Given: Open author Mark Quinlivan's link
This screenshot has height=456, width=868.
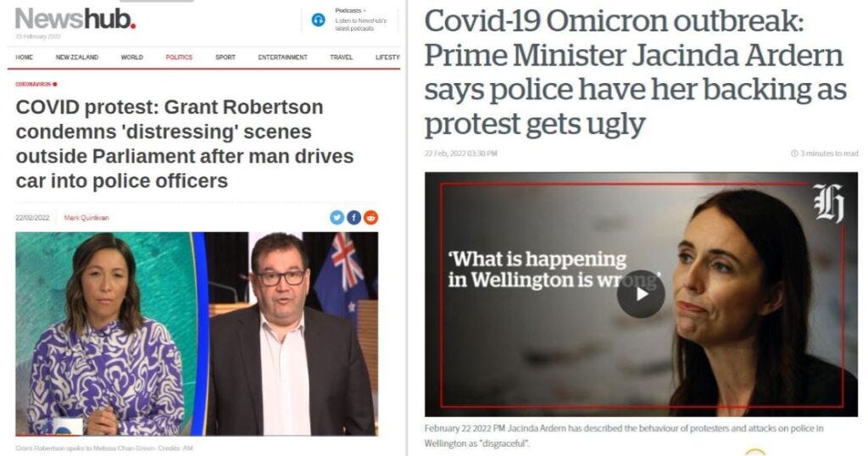Looking at the screenshot, I should click(x=86, y=218).
